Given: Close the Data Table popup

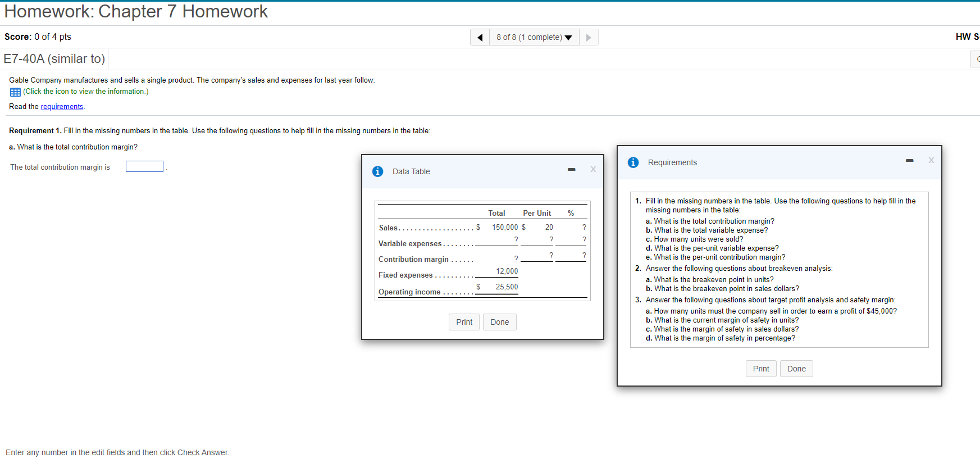Looking at the screenshot, I should tap(593, 169).
